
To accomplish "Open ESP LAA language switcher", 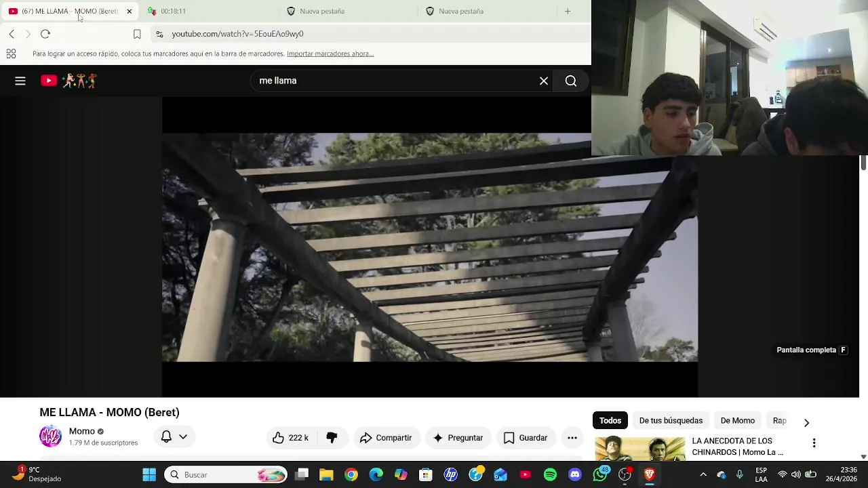I will (762, 475).
